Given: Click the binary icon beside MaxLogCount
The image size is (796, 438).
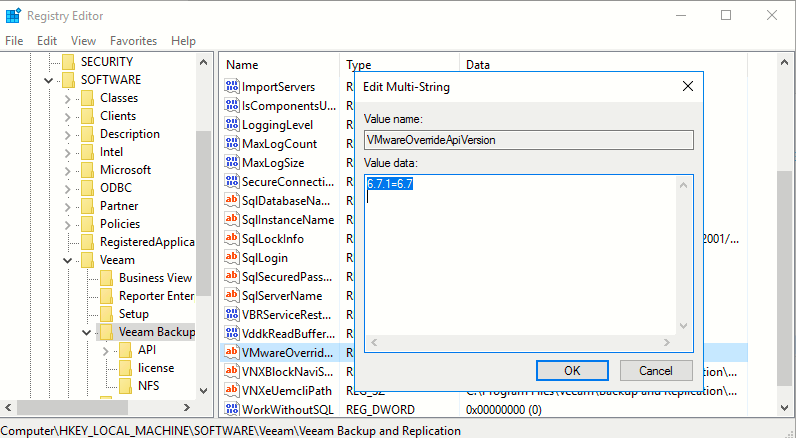Looking at the screenshot, I should click(x=231, y=143).
